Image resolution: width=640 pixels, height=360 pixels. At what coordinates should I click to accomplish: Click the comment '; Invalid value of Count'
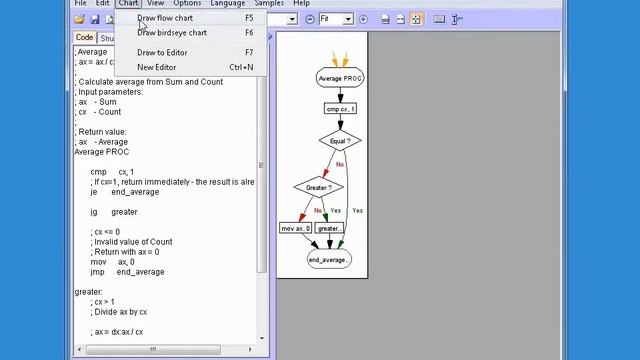click(x=131, y=242)
